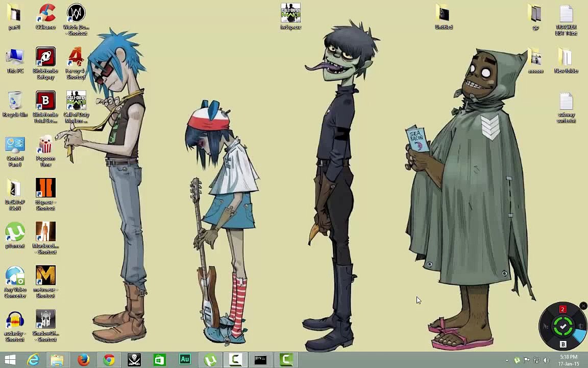Viewport: 588px width, 368px height.
Task: Select the Control Panel desktop icon
Action: pos(15,146)
